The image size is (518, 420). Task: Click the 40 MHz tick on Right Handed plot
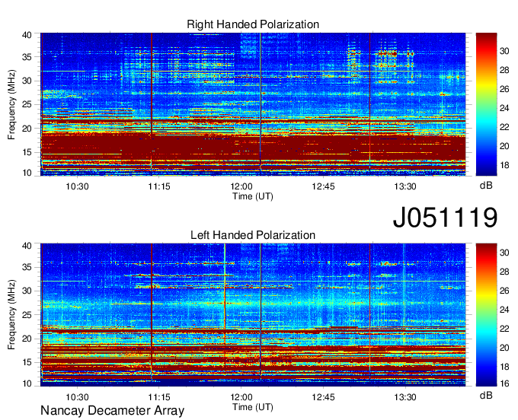tap(27, 35)
